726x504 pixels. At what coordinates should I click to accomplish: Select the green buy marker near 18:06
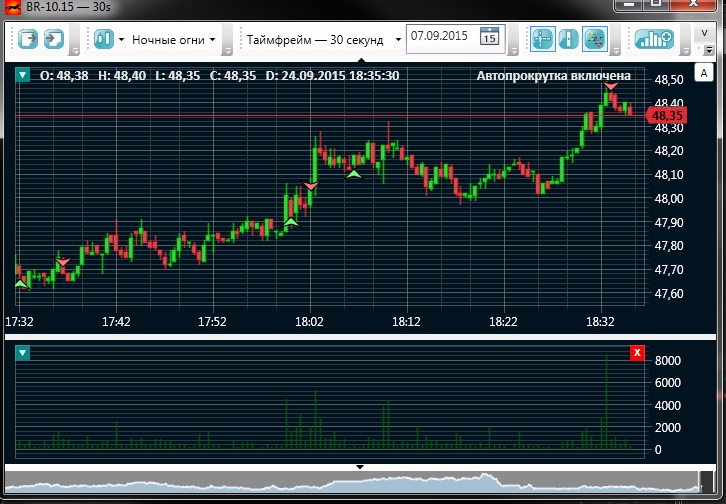(x=354, y=174)
